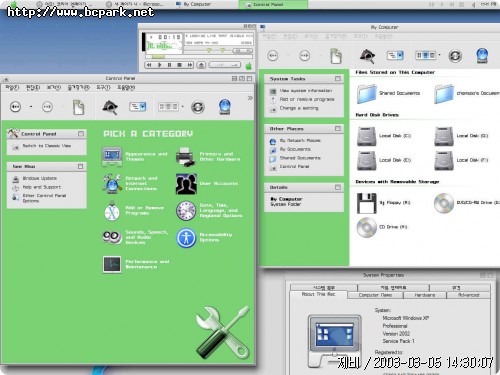Screen dimensions: 500x375
Task: Click Switch to Classic View link
Action: (47, 146)
